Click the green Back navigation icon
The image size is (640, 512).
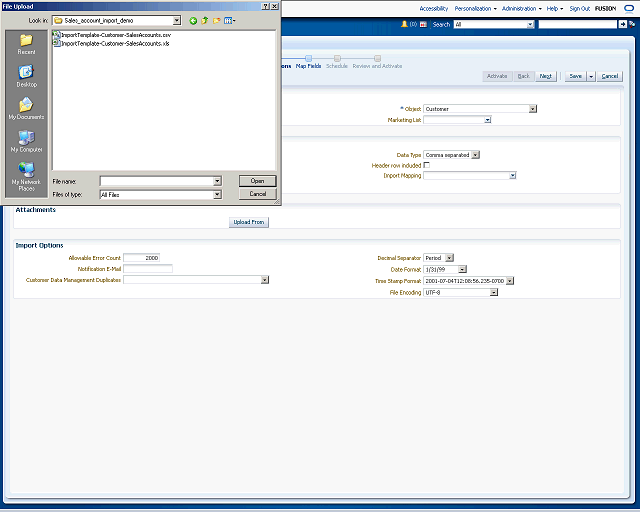point(193,20)
